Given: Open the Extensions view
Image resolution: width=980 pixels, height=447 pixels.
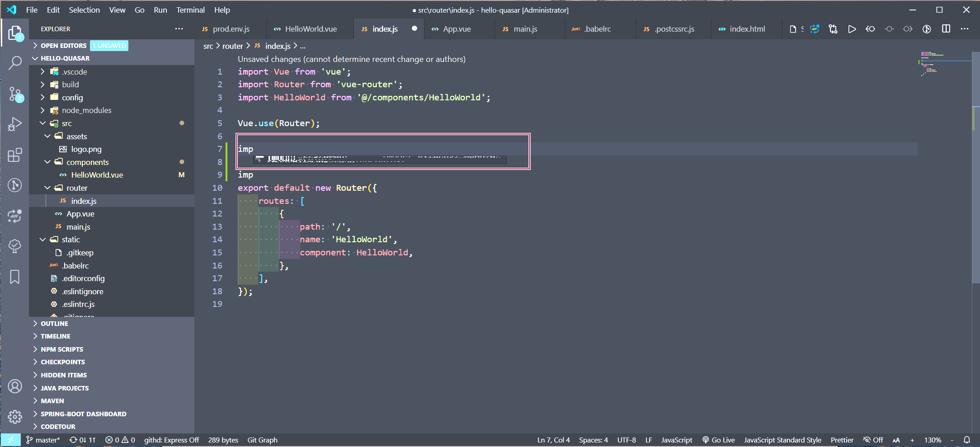Looking at the screenshot, I should (15, 155).
